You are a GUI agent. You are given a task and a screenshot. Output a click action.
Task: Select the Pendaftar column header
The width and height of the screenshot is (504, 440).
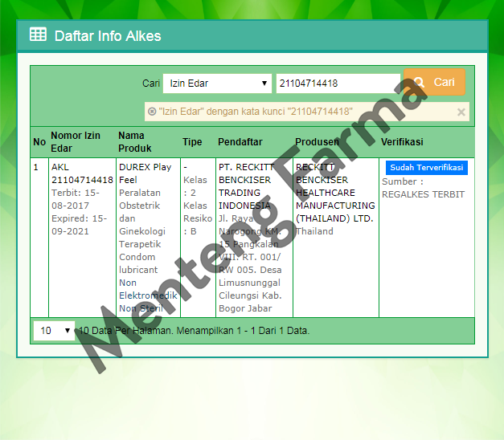[x=240, y=142]
